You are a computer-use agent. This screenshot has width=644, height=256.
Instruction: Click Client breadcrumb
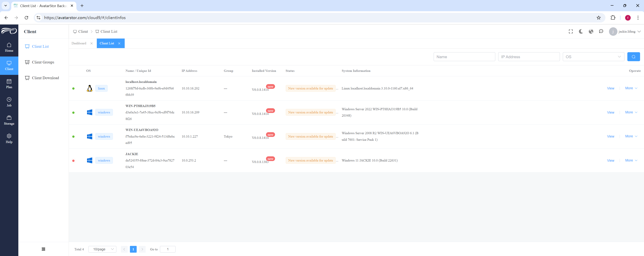click(80, 31)
